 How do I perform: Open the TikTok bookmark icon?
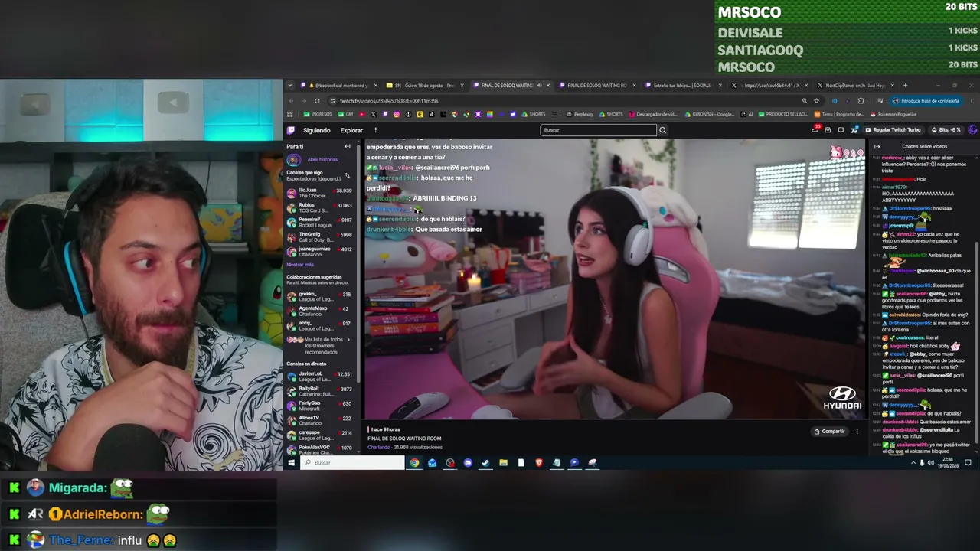tap(431, 114)
